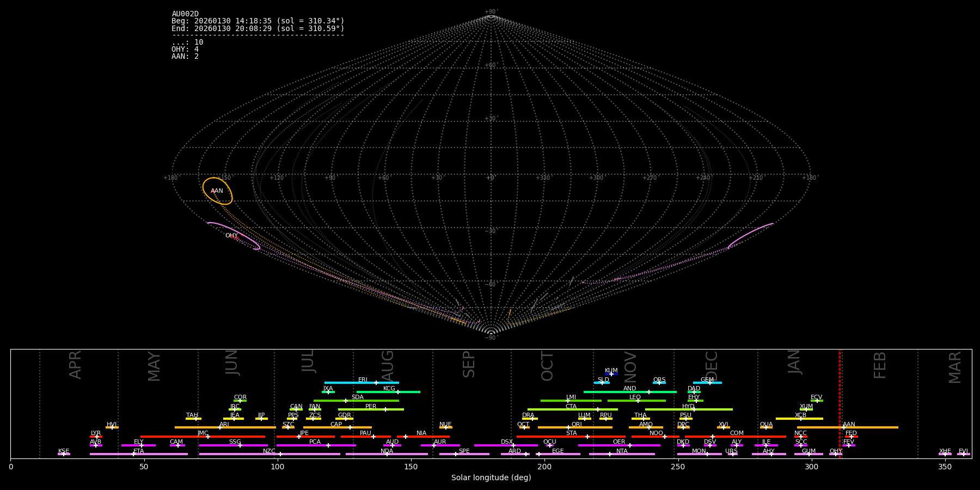Viewport: 980px width, 490px height.
Task: Click the LYR shower label
Action: [x=96, y=433]
